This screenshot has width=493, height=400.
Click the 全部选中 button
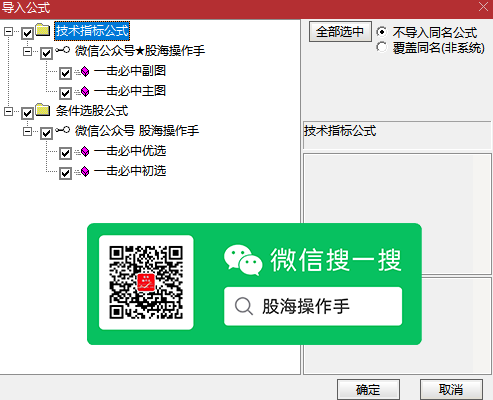(x=340, y=32)
